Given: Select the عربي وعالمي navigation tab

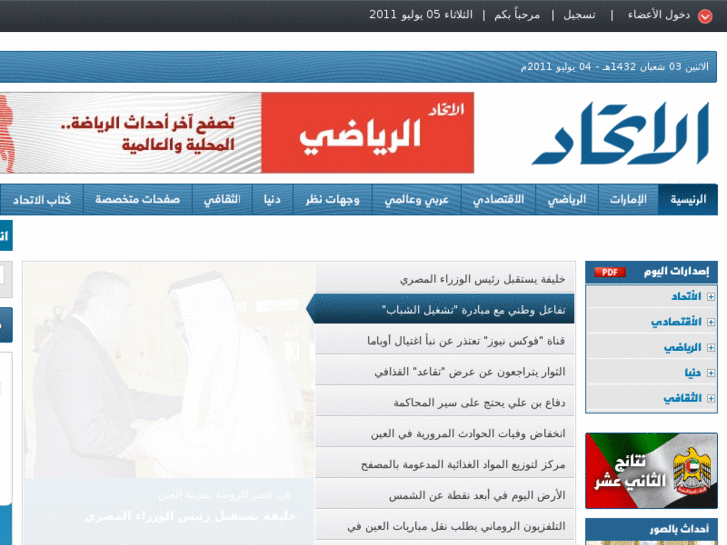Looking at the screenshot, I should coord(416,199).
